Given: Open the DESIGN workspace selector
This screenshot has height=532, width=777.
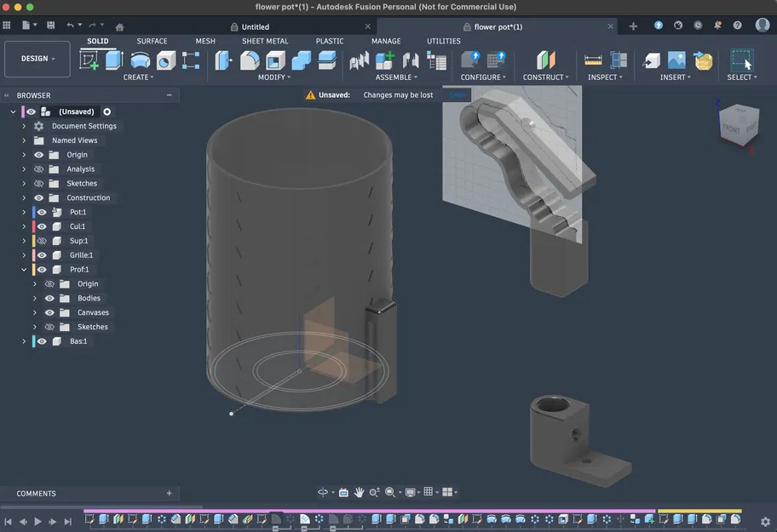Looking at the screenshot, I should tap(37, 58).
